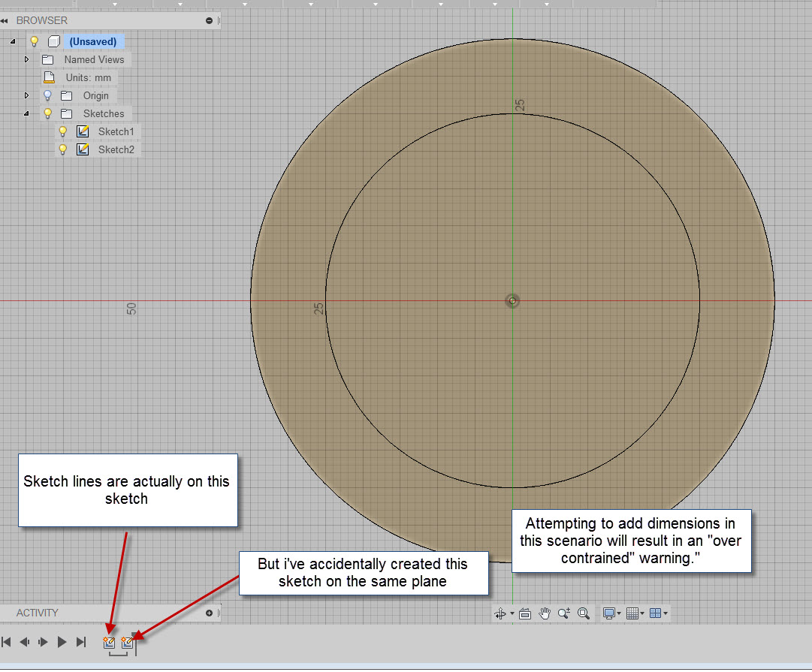Screen dimensions: 812x672
Task: Collapse the Sketches folder
Action: [26, 113]
